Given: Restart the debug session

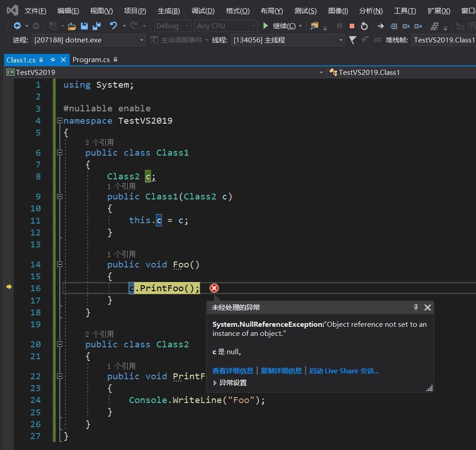Looking at the screenshot, I should 364,26.
